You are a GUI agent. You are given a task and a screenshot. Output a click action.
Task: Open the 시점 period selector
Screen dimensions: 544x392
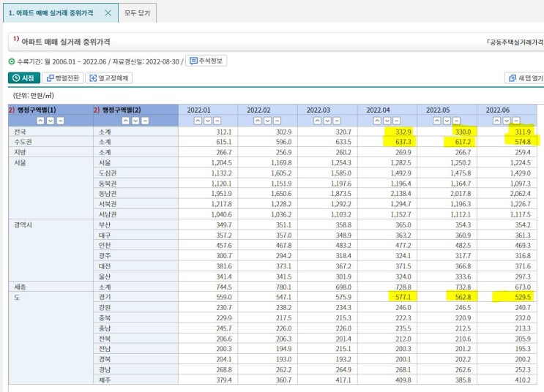(x=24, y=78)
